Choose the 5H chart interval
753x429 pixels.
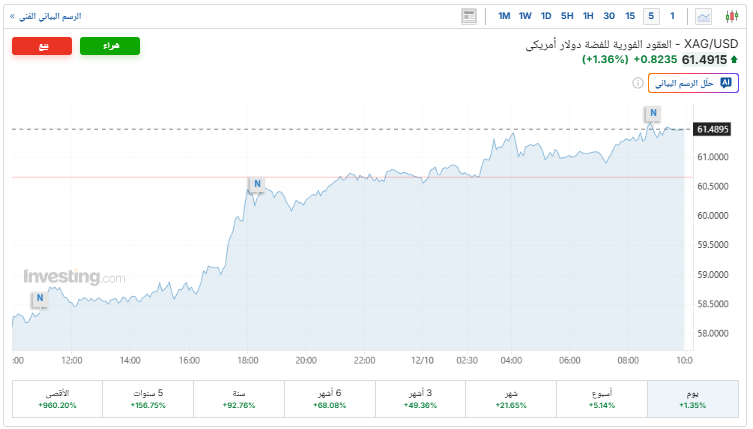(x=567, y=16)
